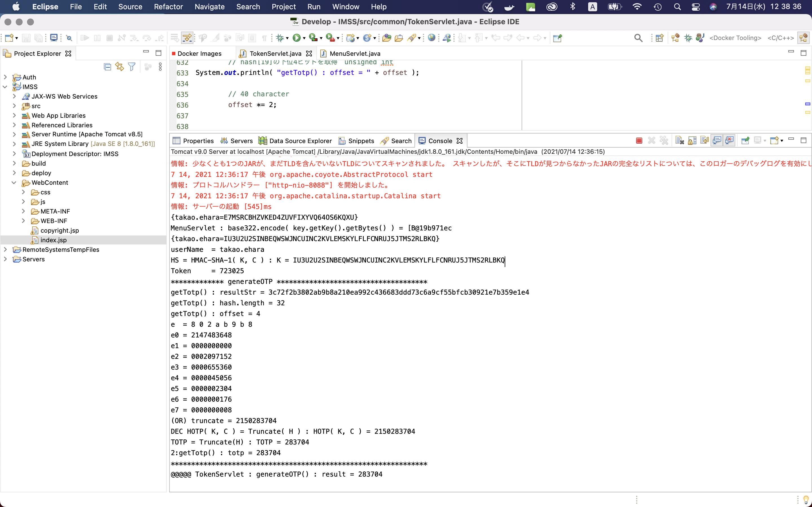The width and height of the screenshot is (812, 507).
Task: Click the toolbar search magnifier icon
Action: pos(638,38)
